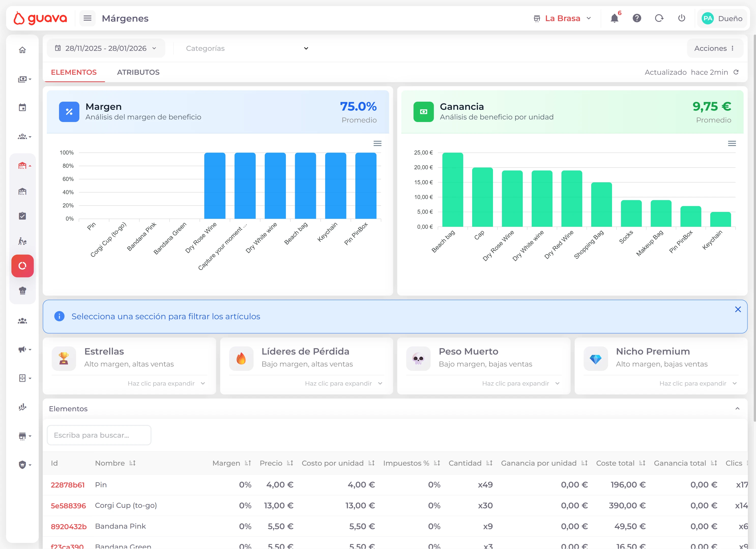The height and width of the screenshot is (549, 756).
Task: Select the ELEMENTOS tab
Action: coord(74,72)
